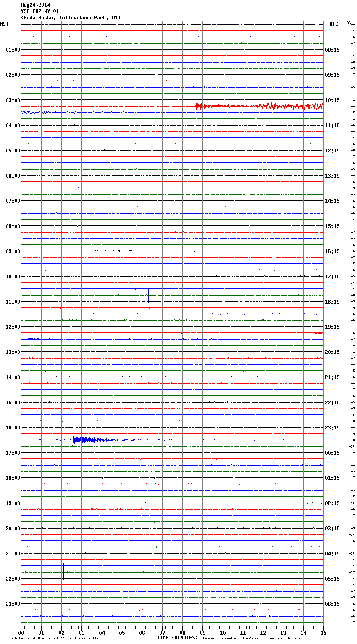Select the 03:00 MST time label

pos(13,100)
